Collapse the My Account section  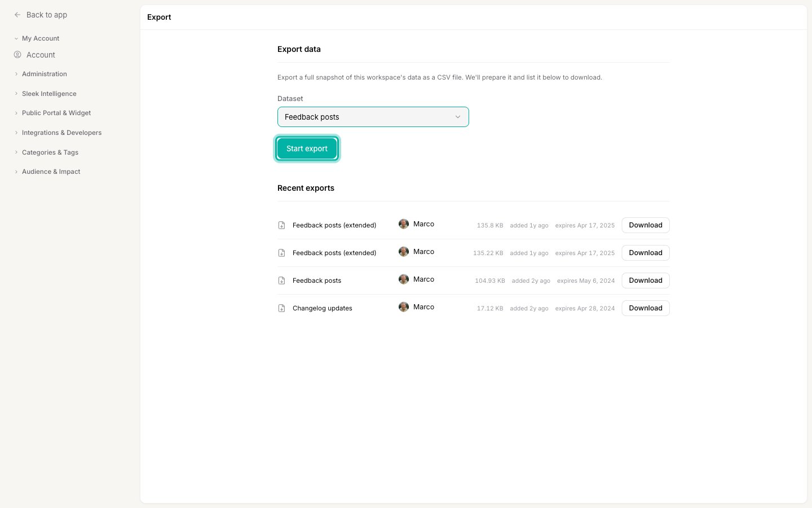point(37,38)
